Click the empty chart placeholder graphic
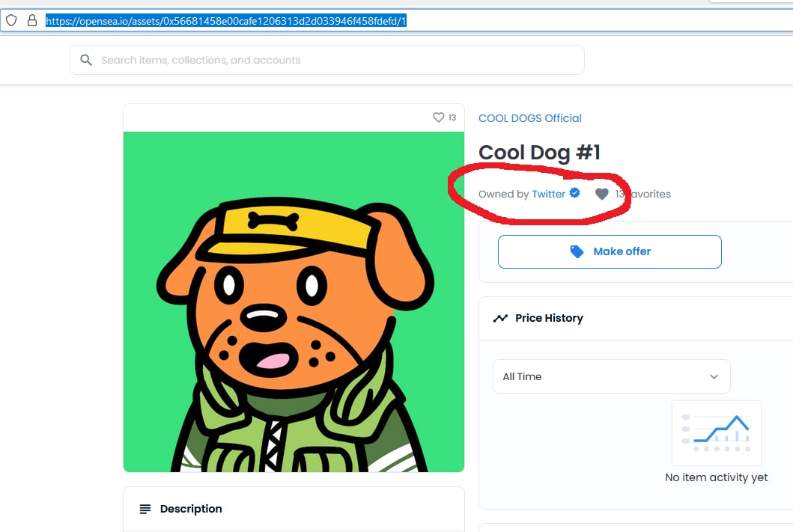The height and width of the screenshot is (532, 793). 717,433
